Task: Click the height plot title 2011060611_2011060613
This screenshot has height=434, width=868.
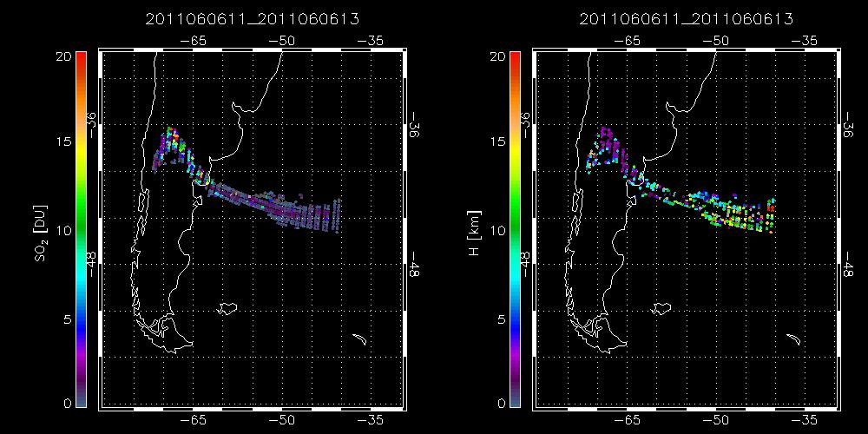Action: pyautogui.click(x=685, y=18)
